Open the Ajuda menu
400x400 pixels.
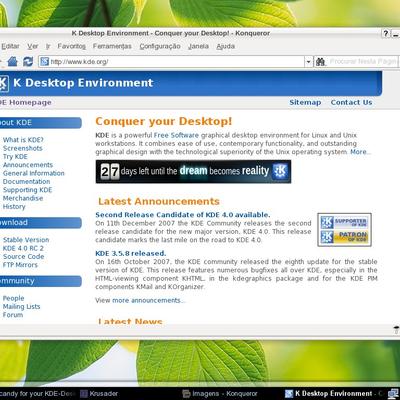226,46
